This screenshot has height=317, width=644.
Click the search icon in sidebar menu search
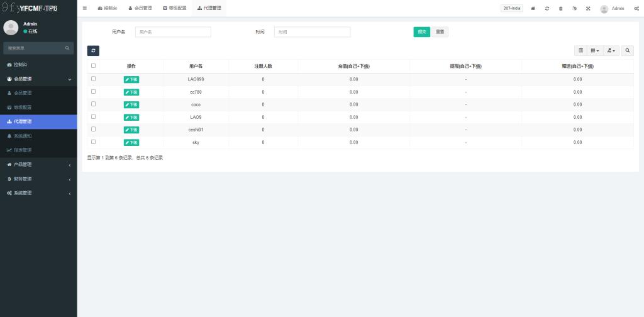click(67, 48)
